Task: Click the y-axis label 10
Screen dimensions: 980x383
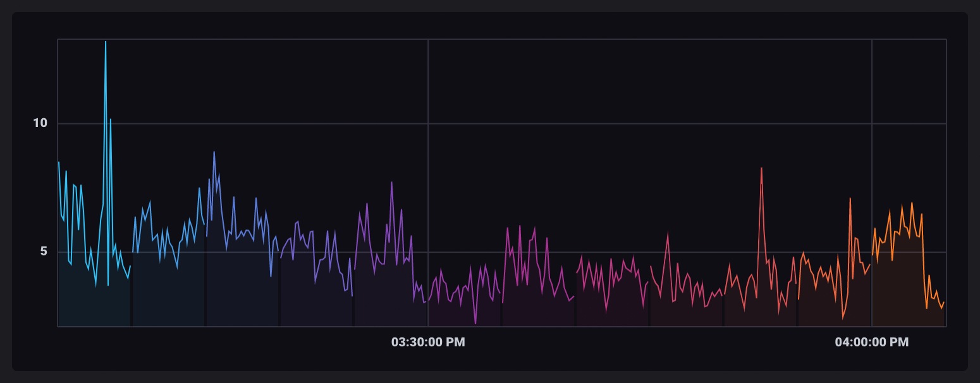Action: click(40, 123)
